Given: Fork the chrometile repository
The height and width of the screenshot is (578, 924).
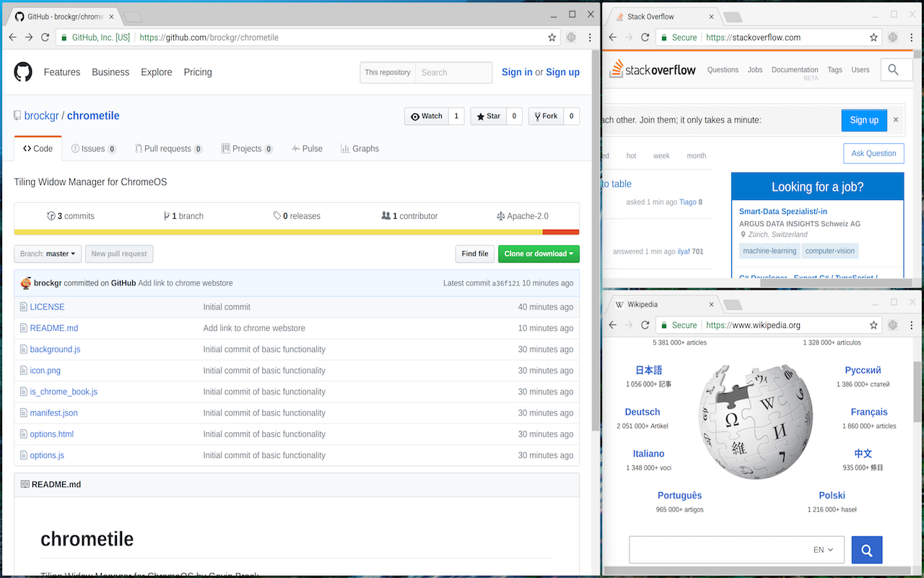Looking at the screenshot, I should 545,116.
